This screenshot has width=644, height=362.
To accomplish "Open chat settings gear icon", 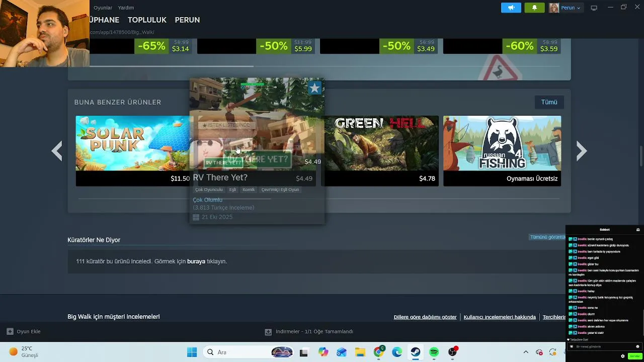I will 623,356.
